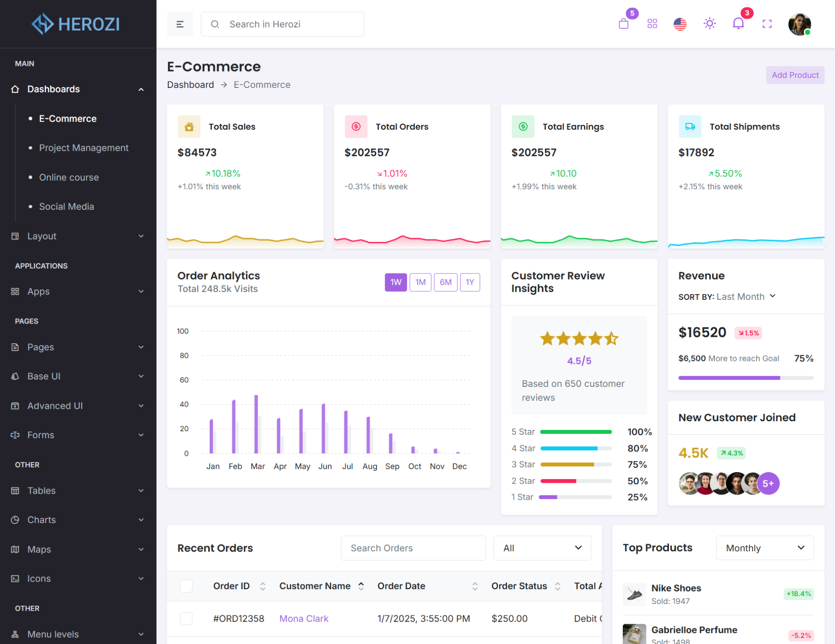Sort by Order ID column arrows

point(262,586)
